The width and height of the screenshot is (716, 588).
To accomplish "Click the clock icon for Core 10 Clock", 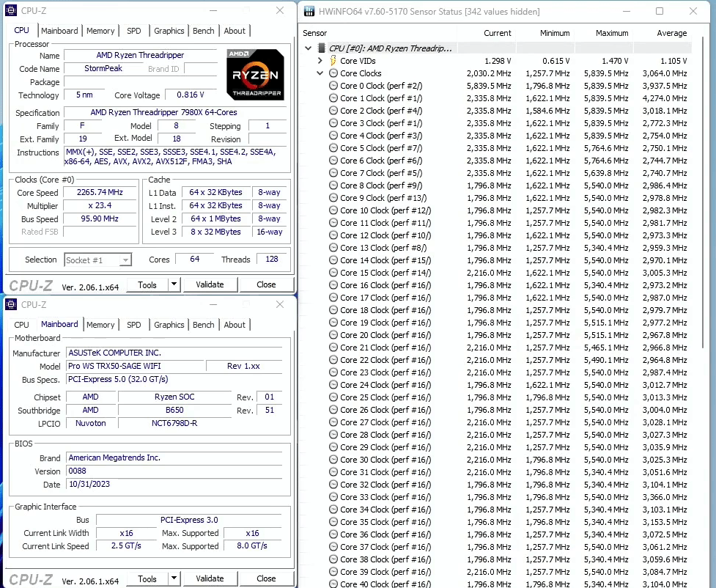I will (x=333, y=210).
